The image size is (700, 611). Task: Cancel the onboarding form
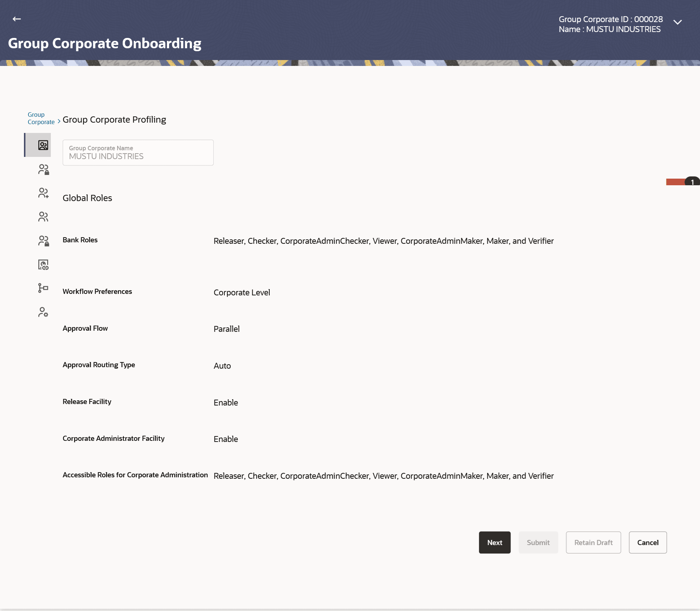(648, 542)
